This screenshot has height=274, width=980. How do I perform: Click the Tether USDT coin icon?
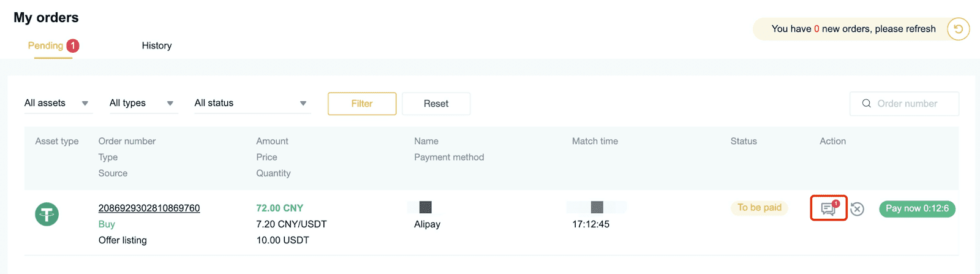click(47, 215)
